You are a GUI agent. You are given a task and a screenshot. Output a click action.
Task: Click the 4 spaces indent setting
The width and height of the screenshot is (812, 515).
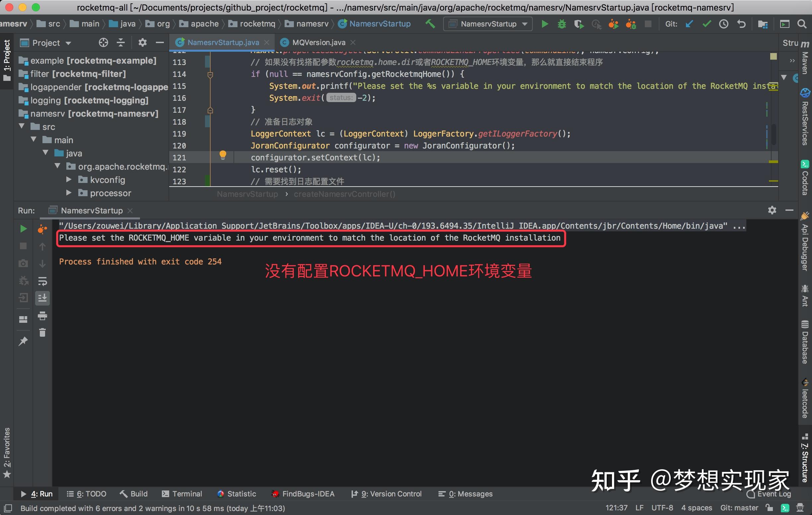(x=697, y=508)
